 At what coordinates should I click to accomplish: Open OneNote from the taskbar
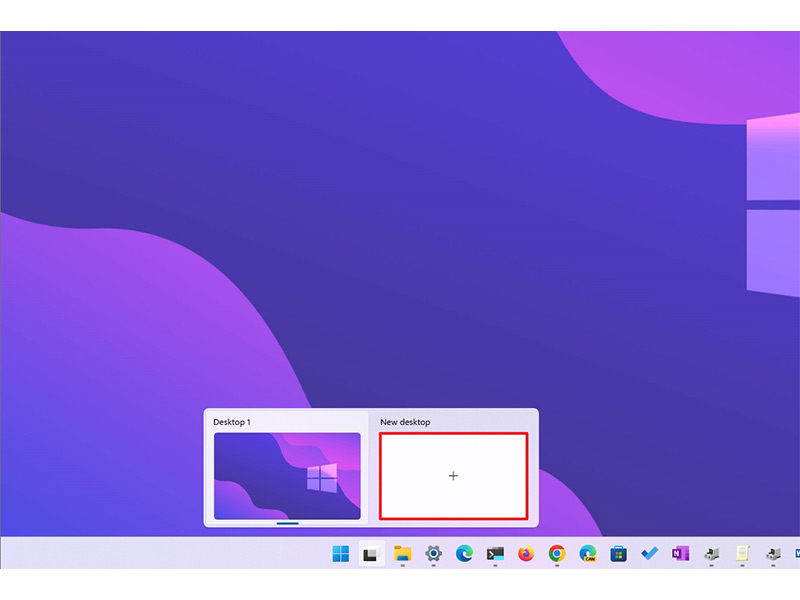pyautogui.click(x=681, y=553)
